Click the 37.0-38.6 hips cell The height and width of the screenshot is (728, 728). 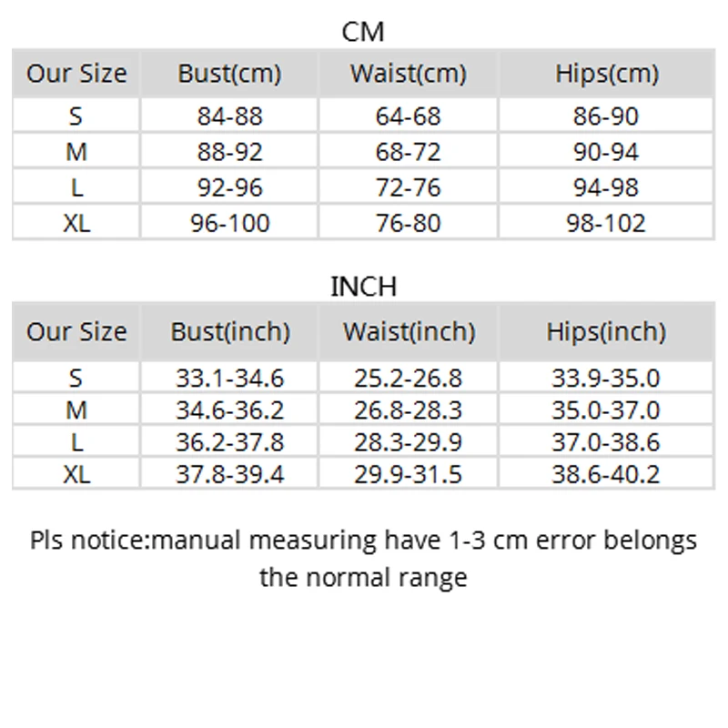tap(606, 442)
